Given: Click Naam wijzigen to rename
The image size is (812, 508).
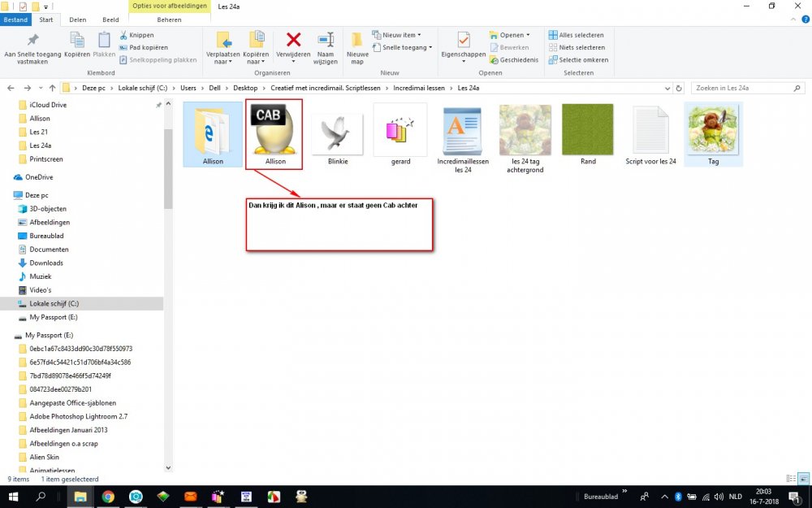Looking at the screenshot, I should point(326,49).
